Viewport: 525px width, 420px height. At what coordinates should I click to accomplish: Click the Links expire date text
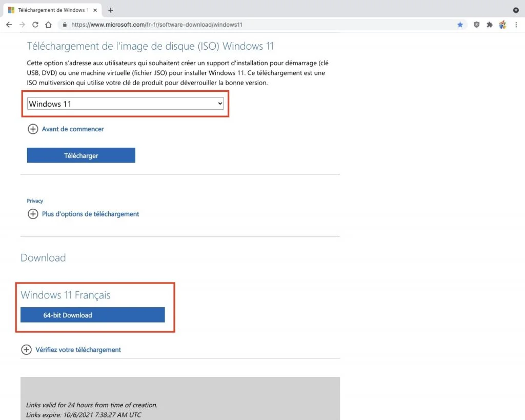click(x=84, y=415)
